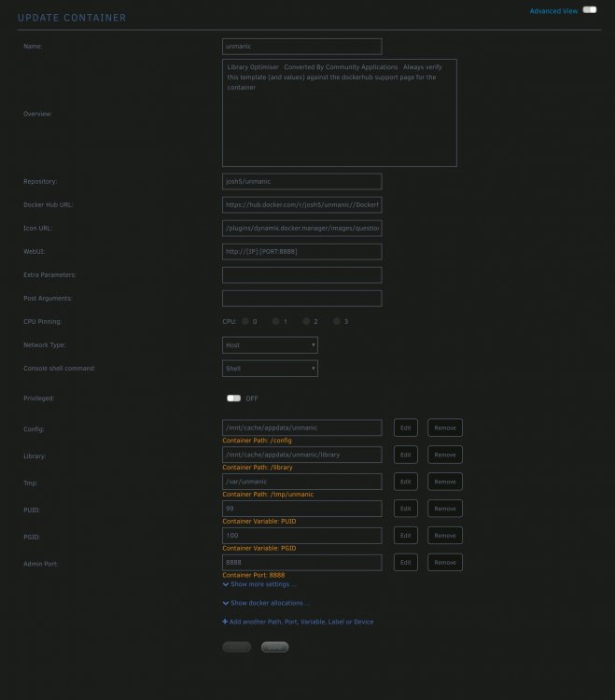615x700 pixels.
Task: Click the 'Container Path: /config' text
Action: coord(257,441)
